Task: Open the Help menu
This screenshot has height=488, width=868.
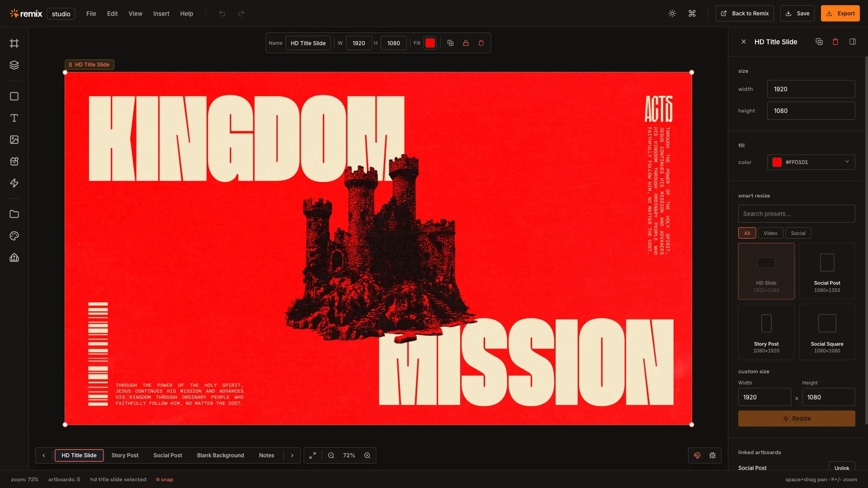Action: pos(187,14)
